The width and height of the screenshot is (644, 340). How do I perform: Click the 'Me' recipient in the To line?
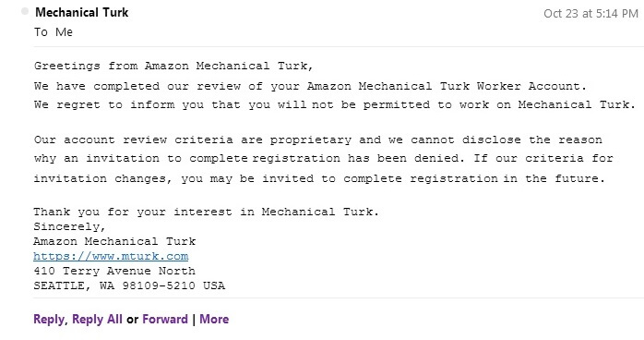coord(64,32)
